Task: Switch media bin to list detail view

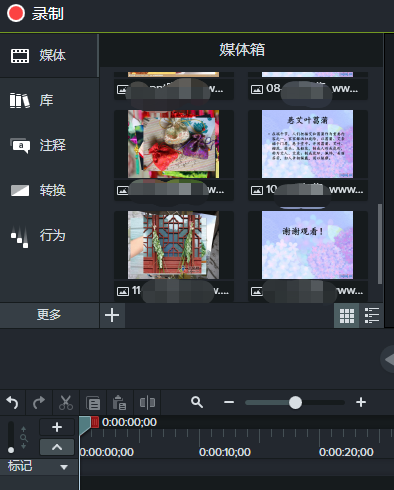Action: point(372,315)
